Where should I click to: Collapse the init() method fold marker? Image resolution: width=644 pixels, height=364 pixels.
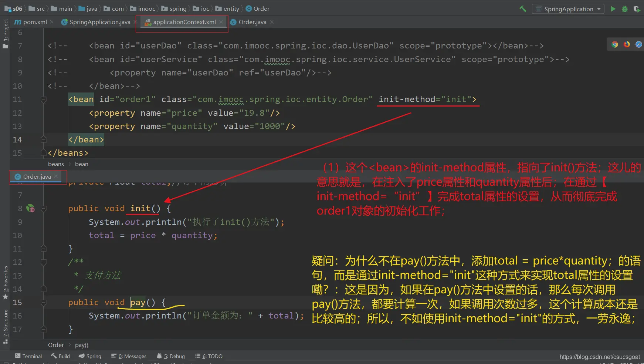coord(43,209)
